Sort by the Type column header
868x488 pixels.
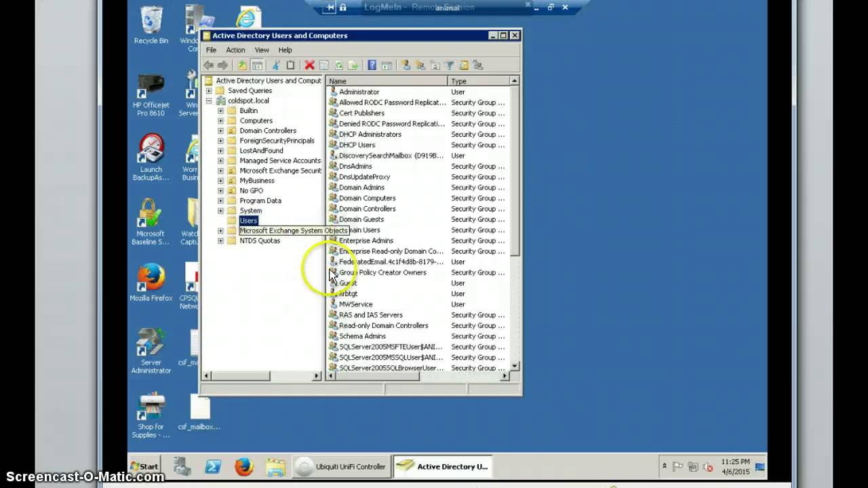tap(479, 81)
